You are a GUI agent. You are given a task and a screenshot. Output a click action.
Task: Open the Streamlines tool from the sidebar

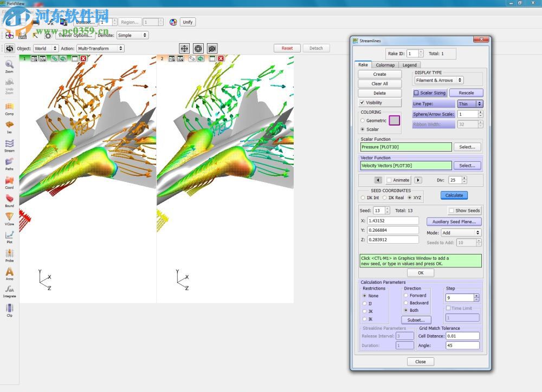tap(9, 146)
